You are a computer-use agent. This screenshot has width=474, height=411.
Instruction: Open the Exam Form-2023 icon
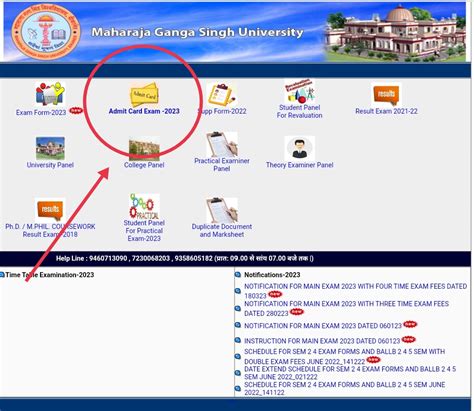coord(50,94)
